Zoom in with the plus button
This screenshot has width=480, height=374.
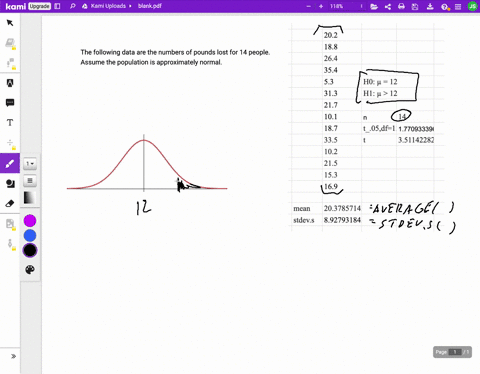click(x=321, y=6)
